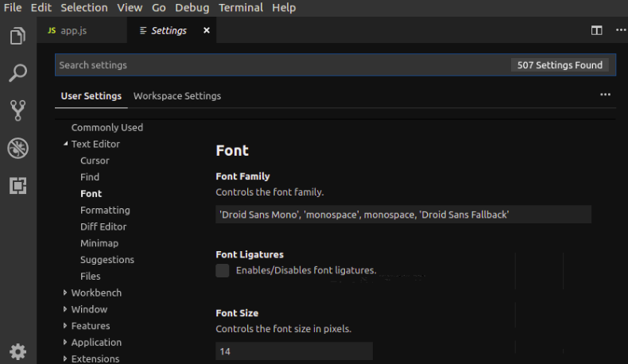Open the settings more actions ellipsis

pyautogui.click(x=605, y=95)
